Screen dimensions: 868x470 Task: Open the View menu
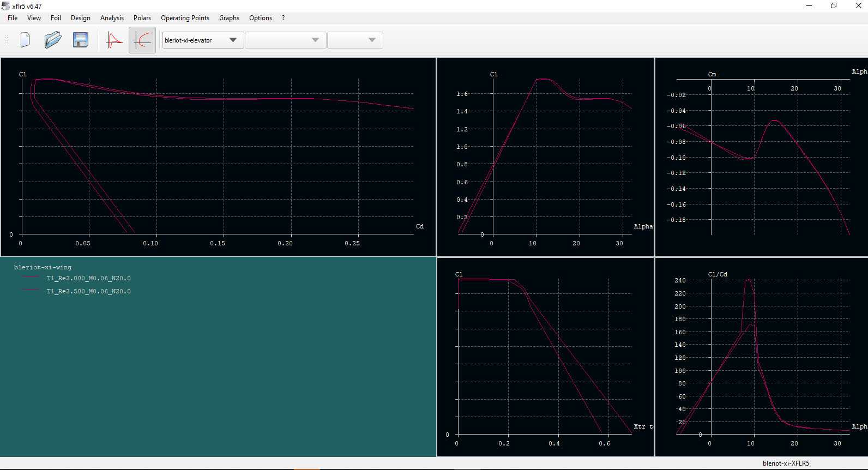pyautogui.click(x=34, y=18)
